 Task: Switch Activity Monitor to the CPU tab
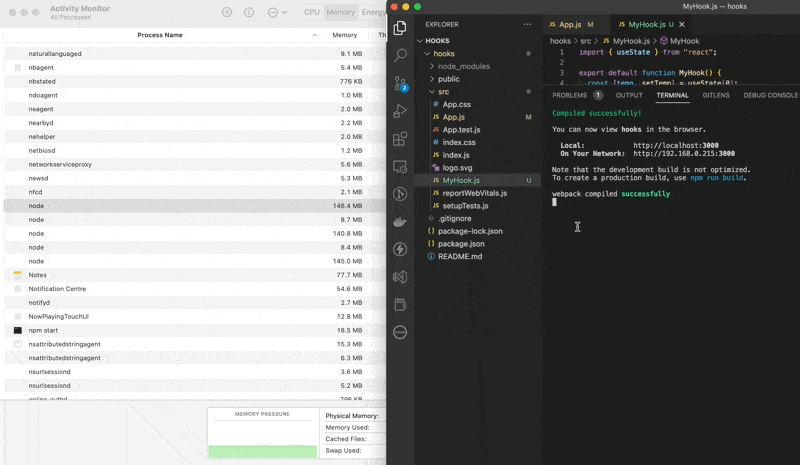point(312,12)
